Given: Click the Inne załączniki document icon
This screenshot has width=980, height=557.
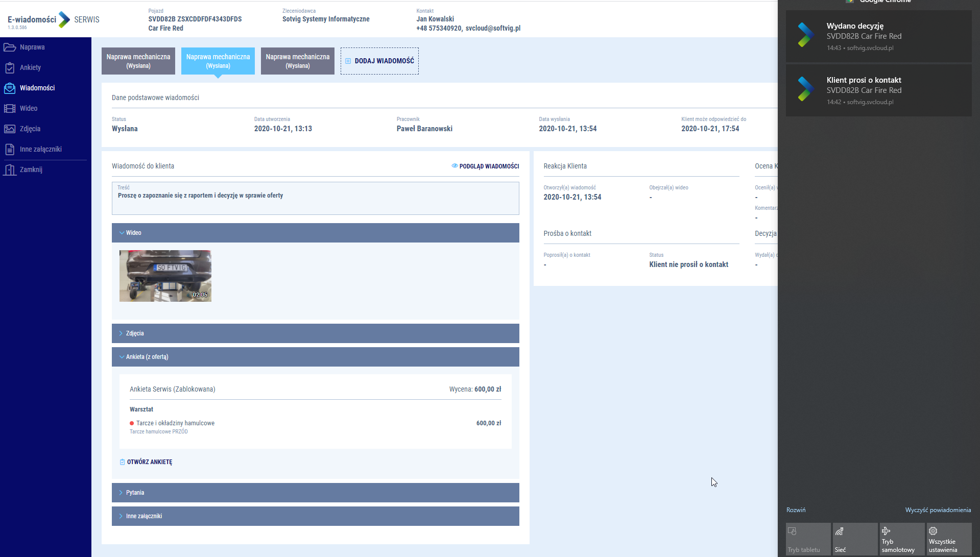Looking at the screenshot, I should pos(10,150).
